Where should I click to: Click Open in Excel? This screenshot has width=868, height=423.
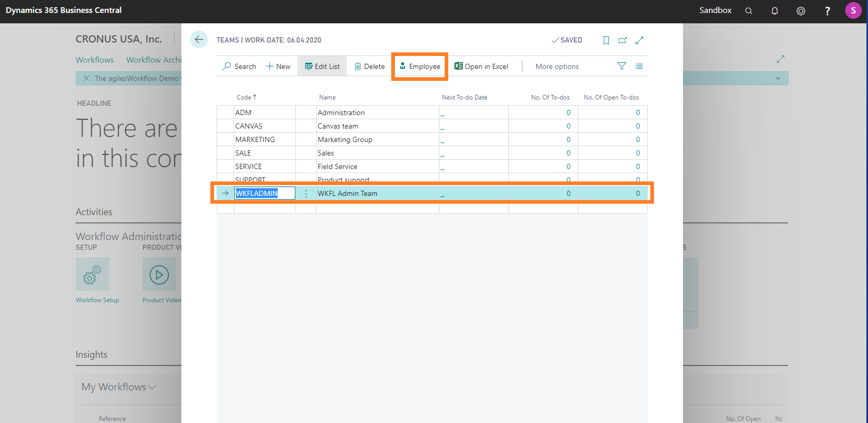click(x=481, y=66)
